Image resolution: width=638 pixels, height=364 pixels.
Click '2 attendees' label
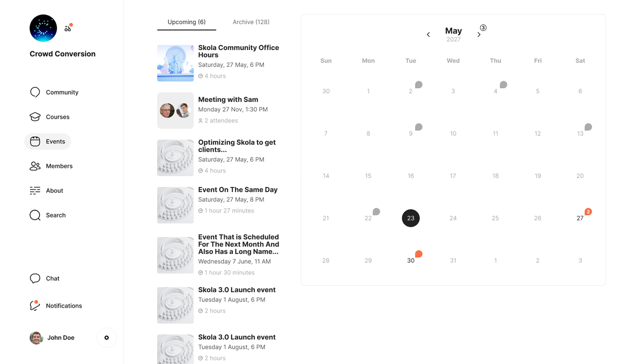pos(221,121)
